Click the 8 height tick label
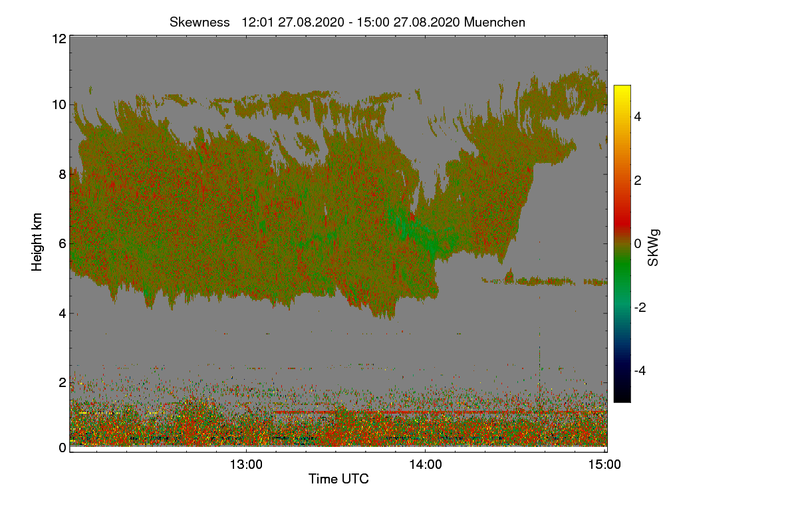 pos(62,174)
